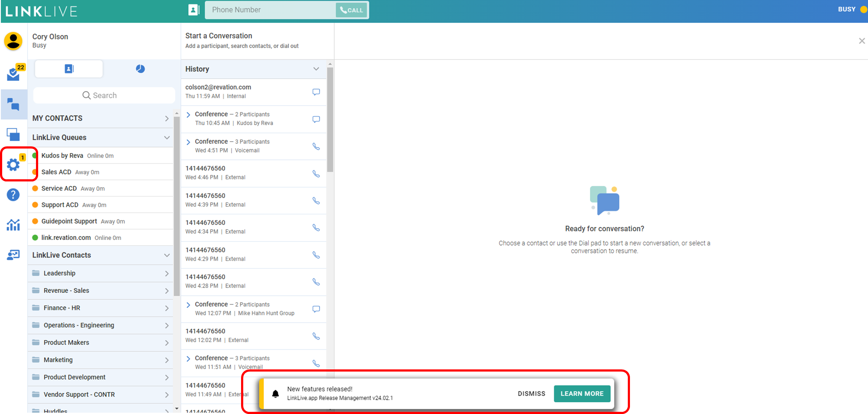Click phone icon for Wed 4:46 PM call
The width and height of the screenshot is (868, 414).
316,174
